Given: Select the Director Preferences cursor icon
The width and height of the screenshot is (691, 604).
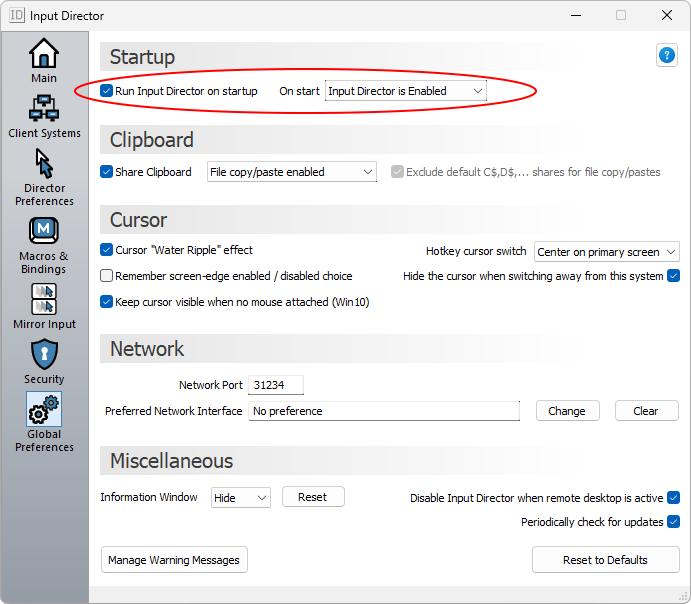Looking at the screenshot, I should tap(44, 163).
